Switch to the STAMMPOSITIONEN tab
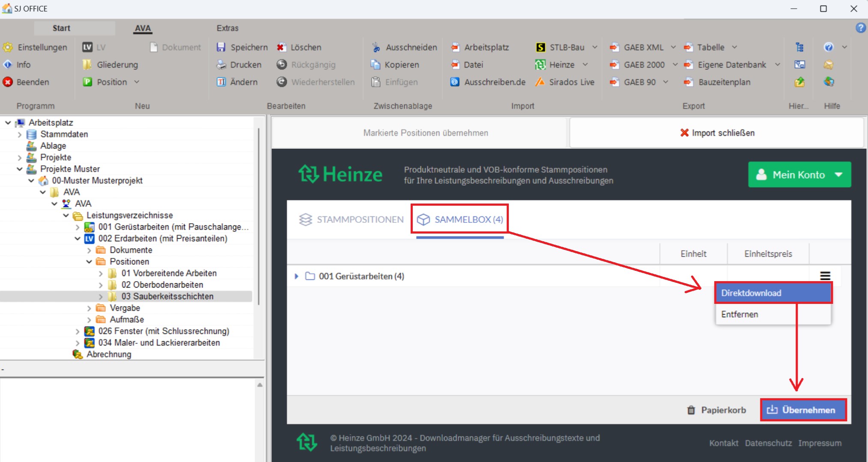868x462 pixels. [351, 219]
